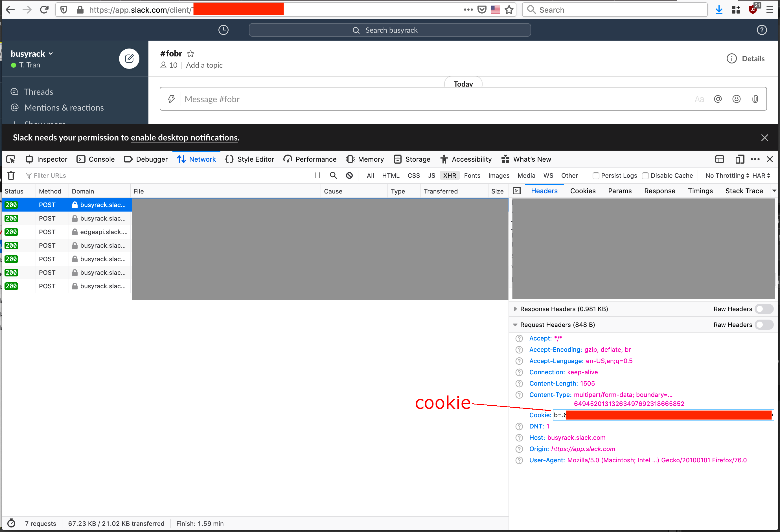780x532 pixels.
Task: Click the trash icon to clear network log
Action: (x=11, y=175)
